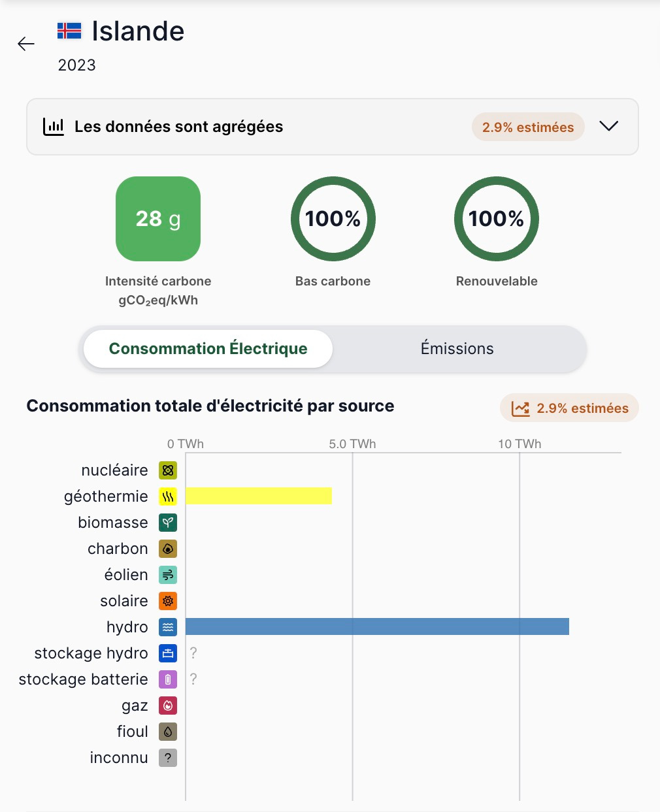Click the hydro storage icon
Screen dimensions: 660x812
(x=168, y=653)
